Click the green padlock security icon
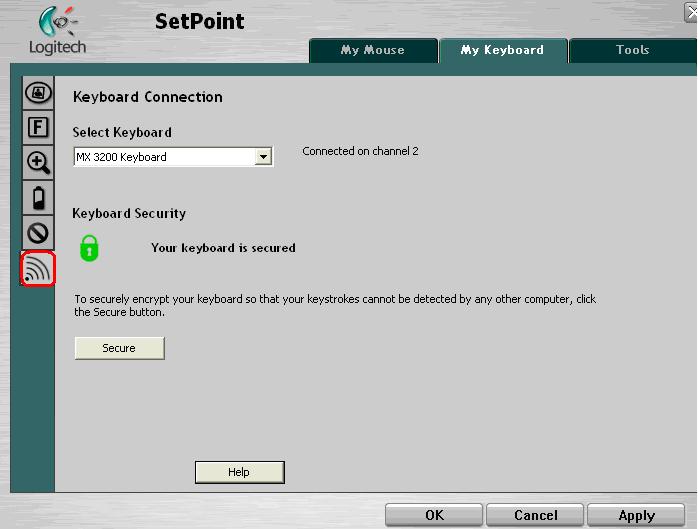 89,248
